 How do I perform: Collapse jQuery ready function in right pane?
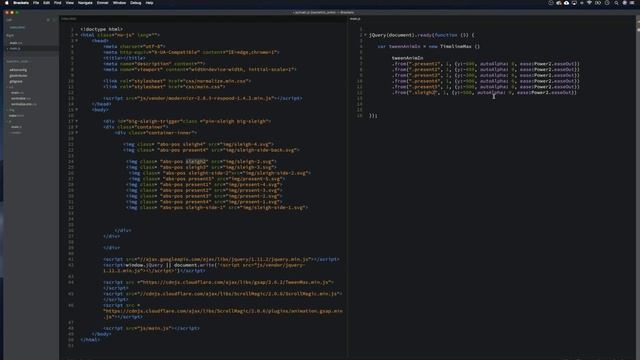tap(365, 35)
